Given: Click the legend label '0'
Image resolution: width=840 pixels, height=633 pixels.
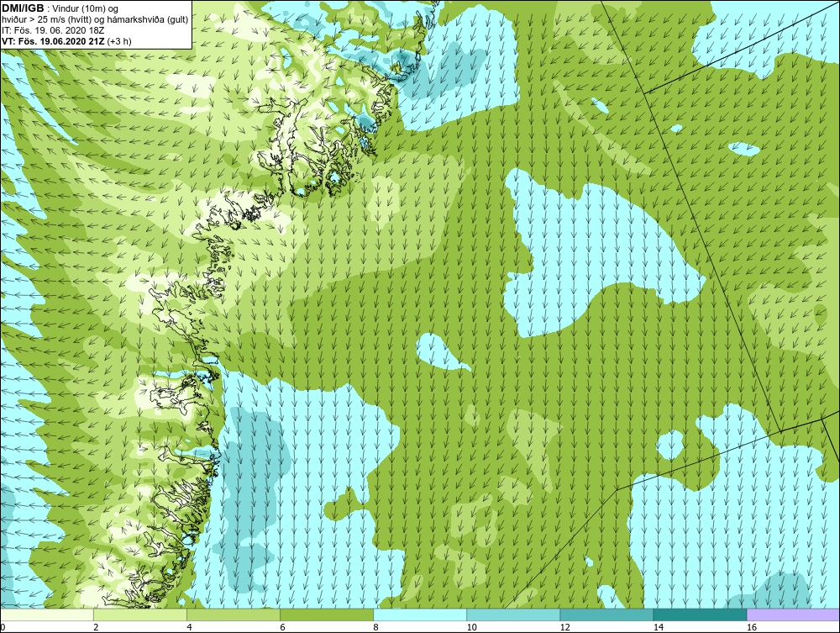Looking at the screenshot, I should coord(3,628).
